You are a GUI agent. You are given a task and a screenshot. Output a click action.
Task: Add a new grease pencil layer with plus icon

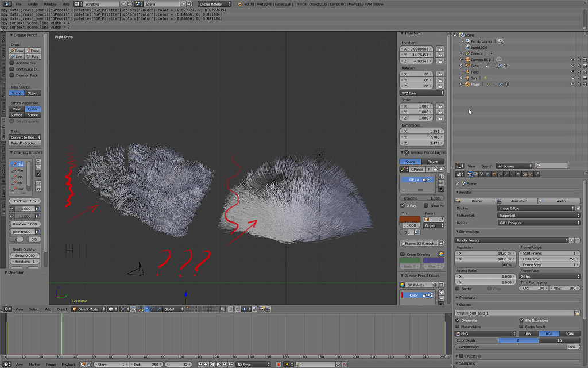pos(441,177)
